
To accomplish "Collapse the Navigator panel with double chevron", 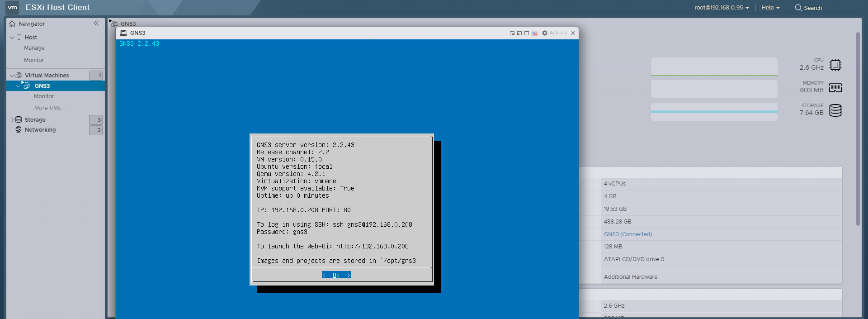I will [x=96, y=23].
